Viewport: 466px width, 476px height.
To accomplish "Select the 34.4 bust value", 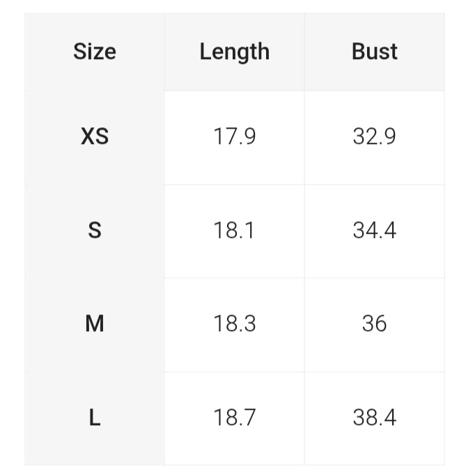I will (x=374, y=230).
